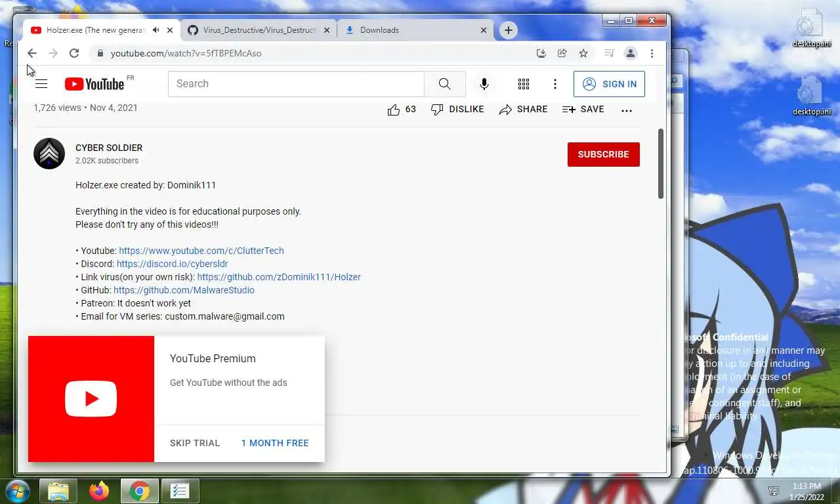
Task: Open a new tab with the plus button
Action: [x=508, y=30]
